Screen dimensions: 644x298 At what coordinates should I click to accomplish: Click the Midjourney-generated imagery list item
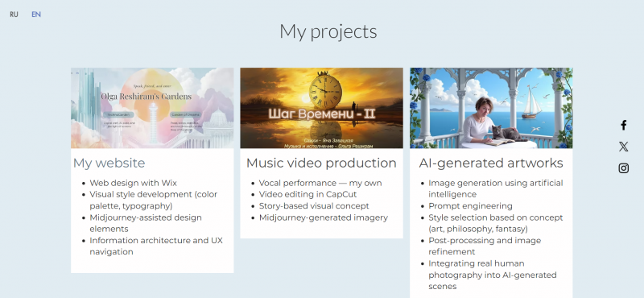324,217
